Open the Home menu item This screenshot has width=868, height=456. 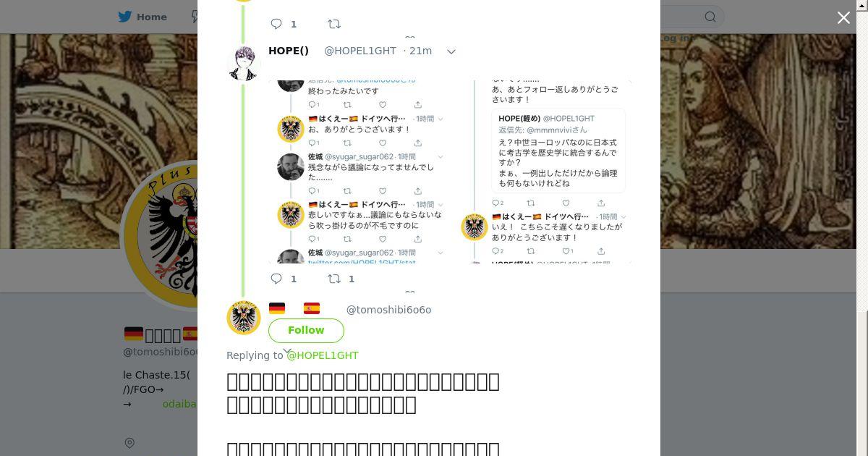pyautogui.click(x=142, y=17)
